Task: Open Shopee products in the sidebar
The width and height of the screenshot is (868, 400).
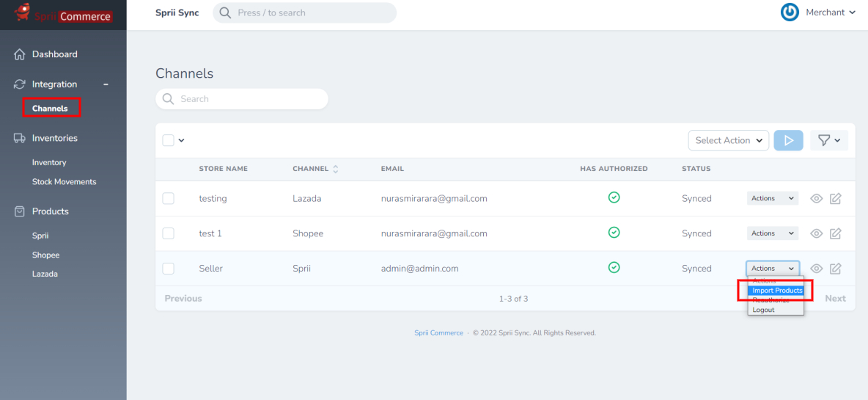Action: click(x=46, y=255)
